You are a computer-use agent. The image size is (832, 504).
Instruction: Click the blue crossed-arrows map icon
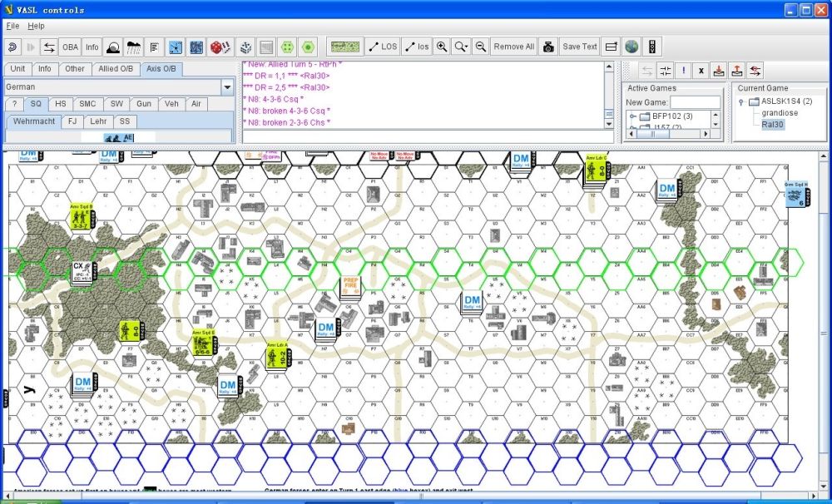click(175, 47)
